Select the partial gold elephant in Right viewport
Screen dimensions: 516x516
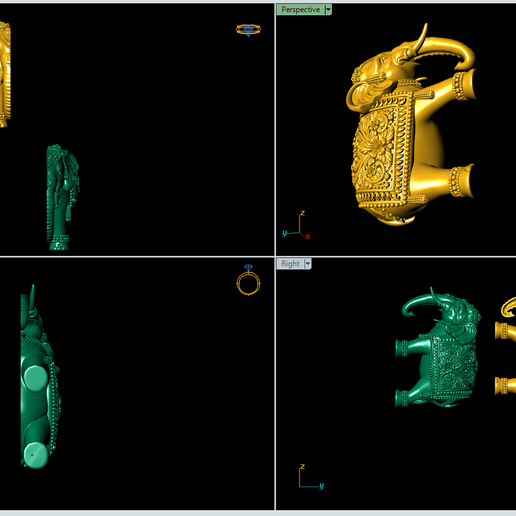[x=505, y=347]
